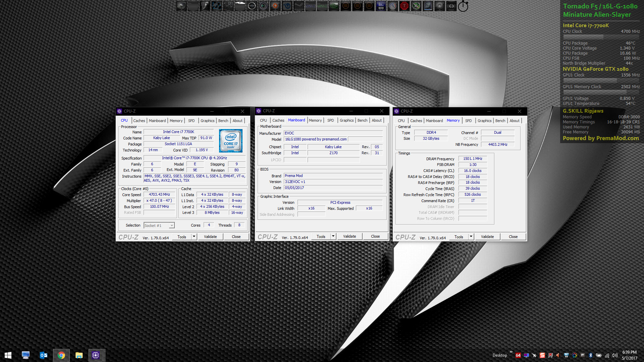This screenshot has height=362, width=644.
Task: Open Tools dropdown arrow in Mainboard window
Action: 333,236
